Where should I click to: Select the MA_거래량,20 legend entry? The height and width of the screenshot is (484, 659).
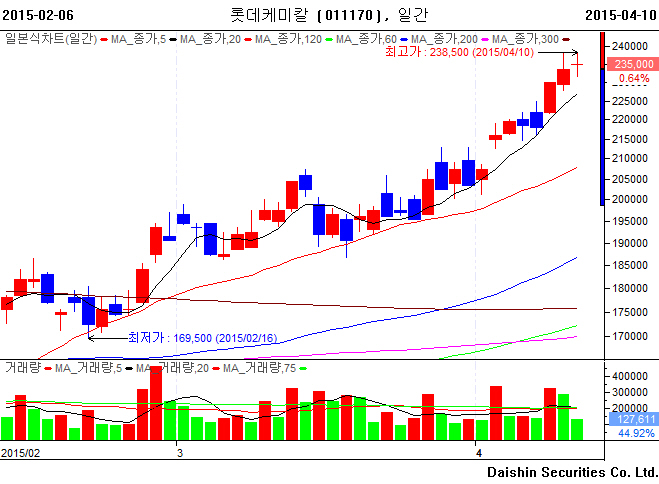click(x=172, y=368)
